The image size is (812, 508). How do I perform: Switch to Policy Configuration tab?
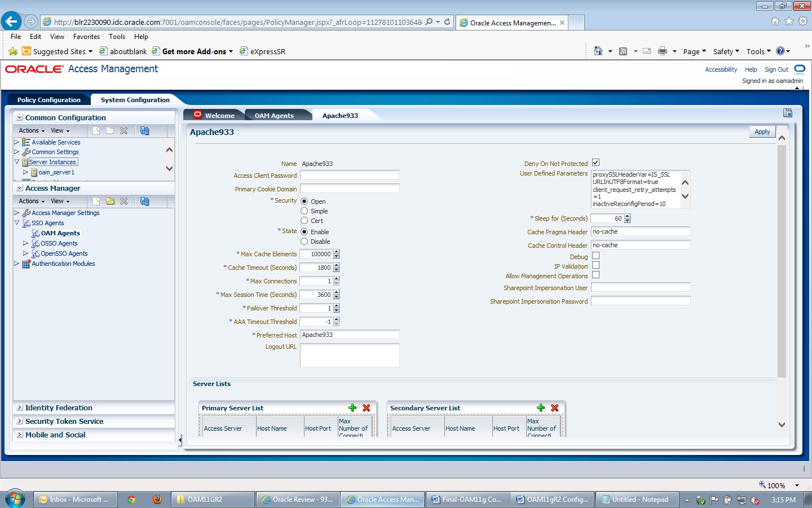48,100
